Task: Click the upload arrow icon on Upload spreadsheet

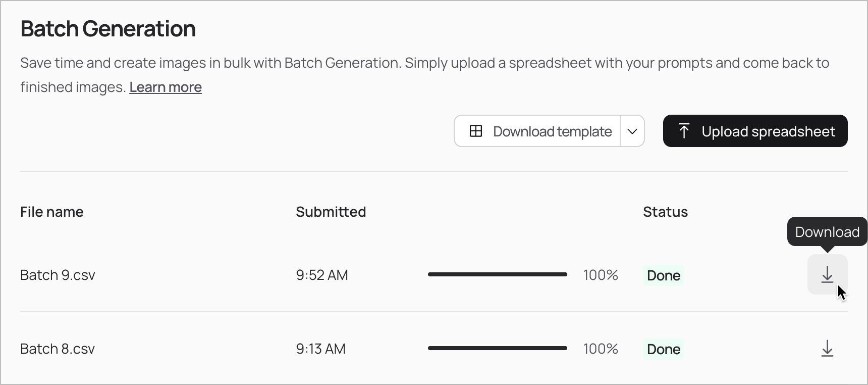Action: 684,131
